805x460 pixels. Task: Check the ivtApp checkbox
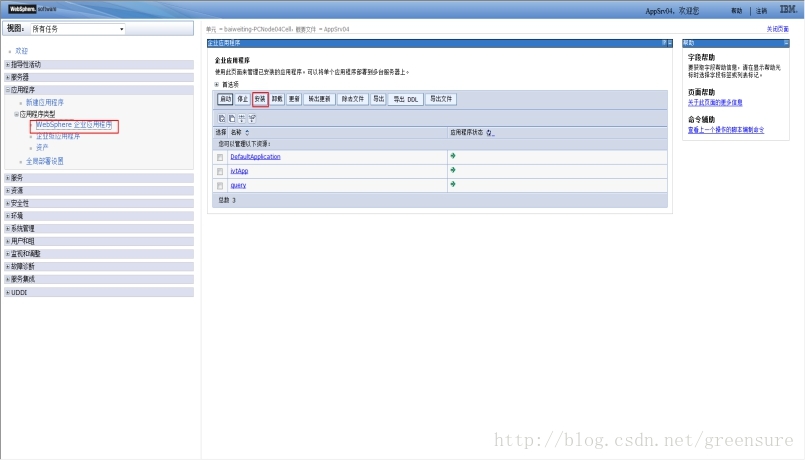220,171
